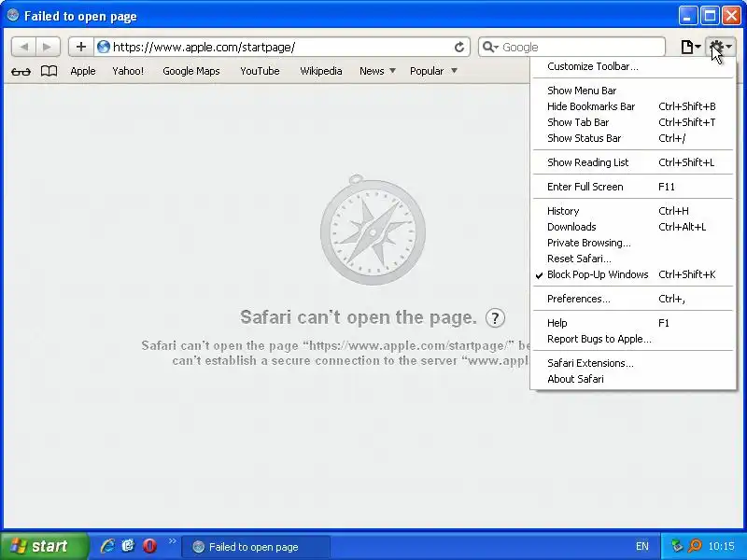Launch Outlook Express from quick launch
Screen dimensions: 747x560
pos(128,546)
